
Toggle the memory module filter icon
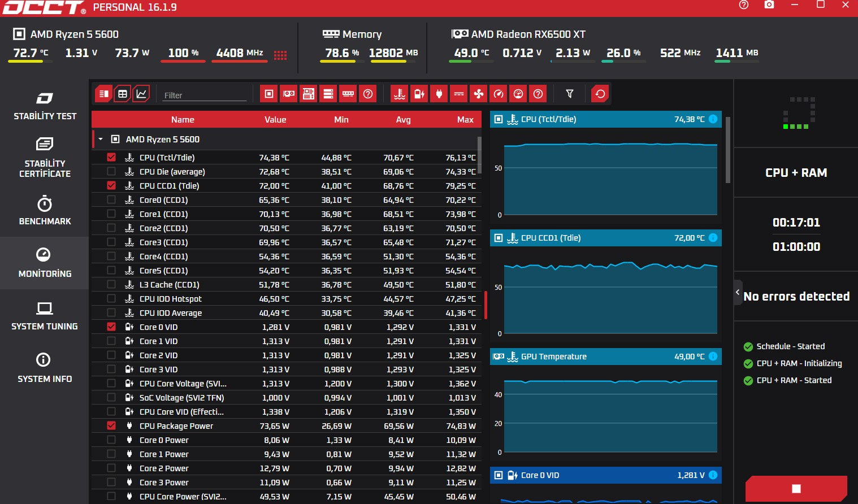tap(348, 94)
